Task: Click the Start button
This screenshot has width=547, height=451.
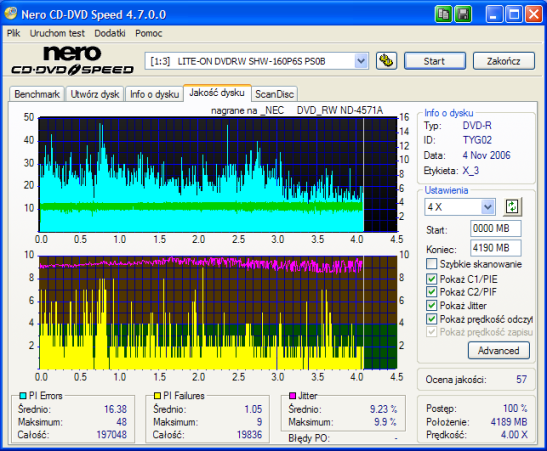Action: [434, 61]
